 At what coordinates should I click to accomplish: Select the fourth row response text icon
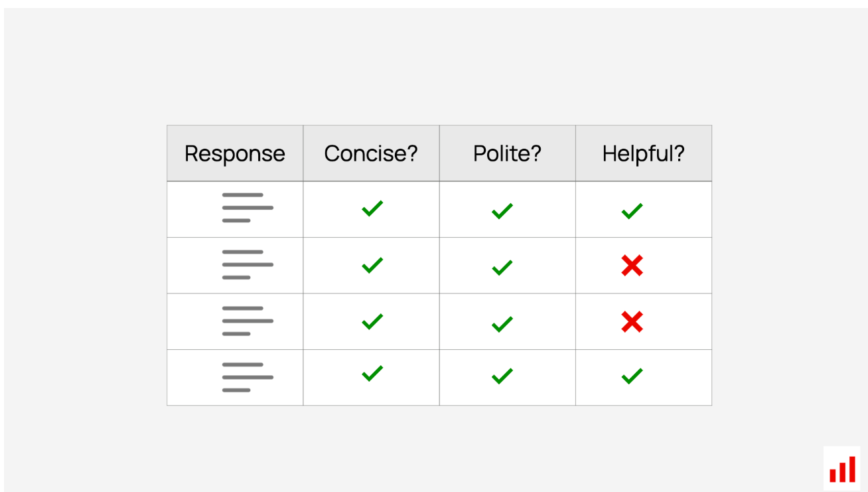click(x=248, y=377)
